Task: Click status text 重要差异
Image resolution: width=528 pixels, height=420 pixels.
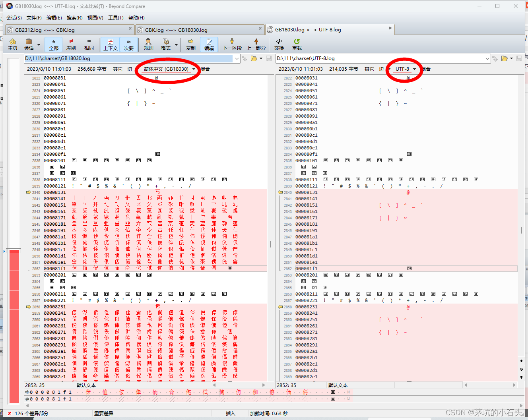Action: click(x=104, y=413)
